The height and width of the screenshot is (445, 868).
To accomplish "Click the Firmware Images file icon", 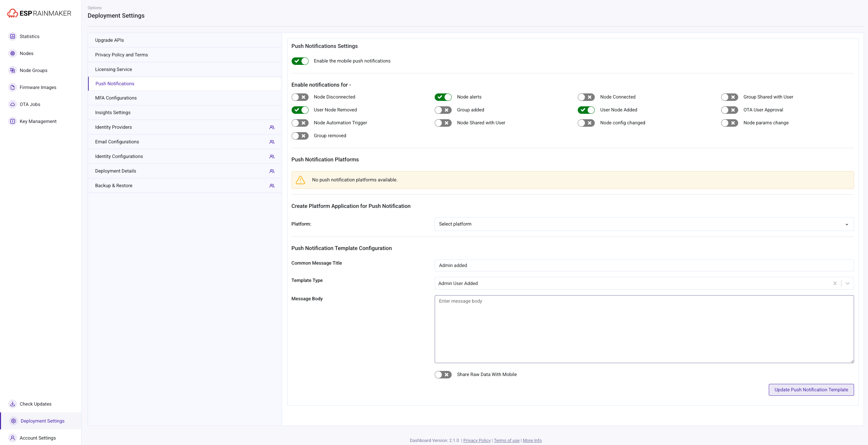I will (13, 87).
